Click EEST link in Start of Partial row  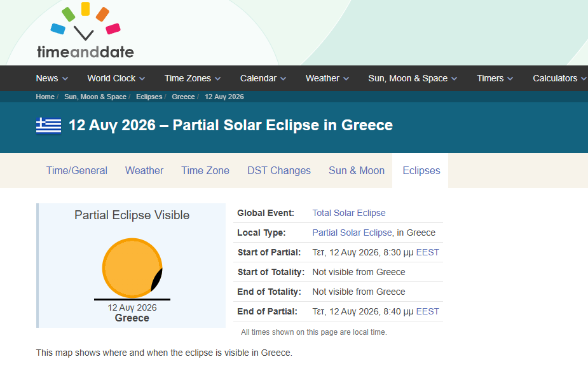tap(428, 252)
